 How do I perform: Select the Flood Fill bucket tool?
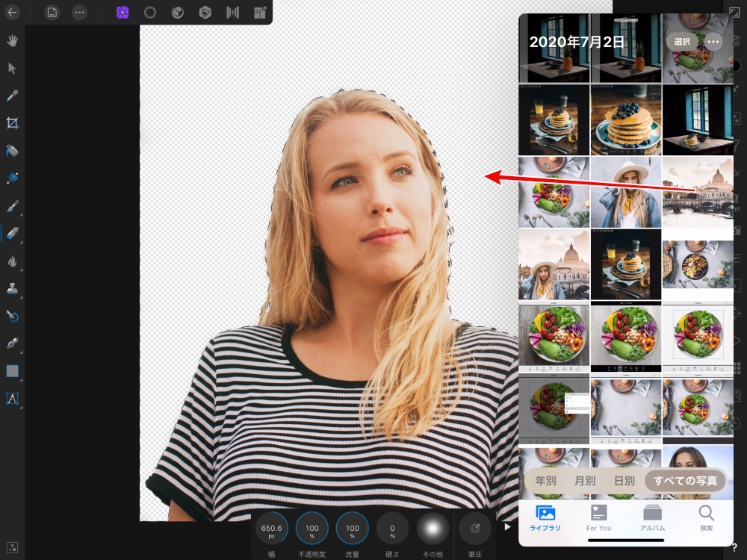click(x=12, y=151)
